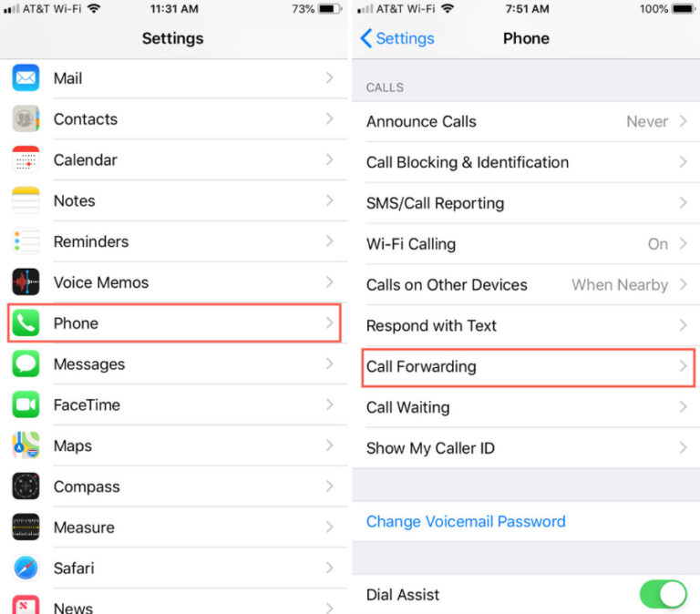This screenshot has width=700, height=614.
Task: Select the Messages settings row
Action: click(174, 364)
